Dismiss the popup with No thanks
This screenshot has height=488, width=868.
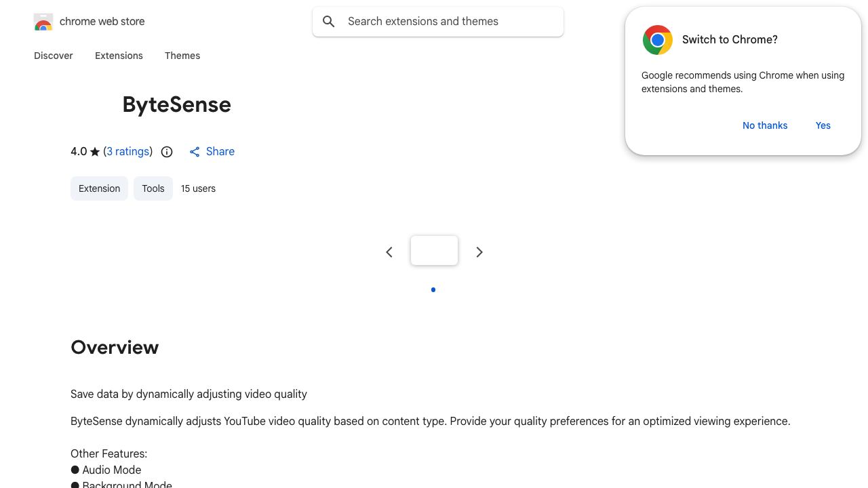pyautogui.click(x=765, y=125)
